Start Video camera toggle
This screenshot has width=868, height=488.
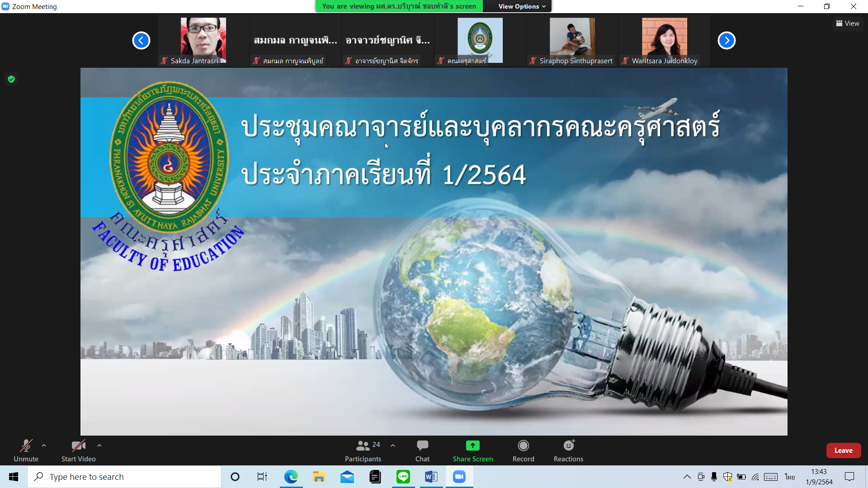79,450
